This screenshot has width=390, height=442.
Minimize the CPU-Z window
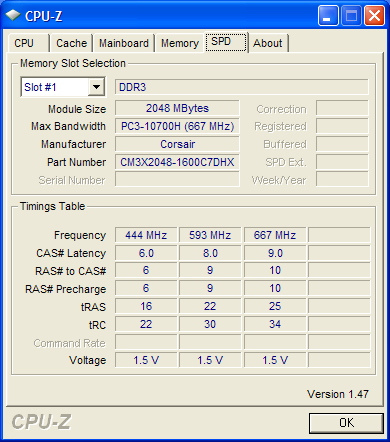328,15
